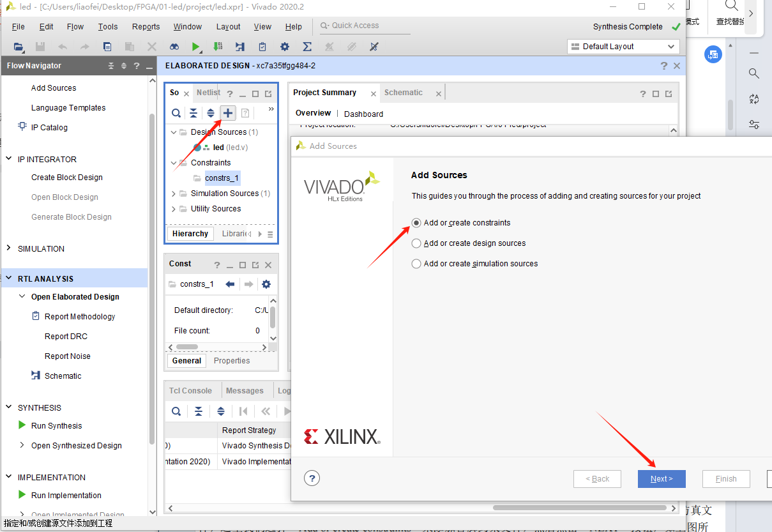Click the help question mark in Add Sources dialog
Image resolution: width=772 pixels, height=532 pixels.
(x=312, y=478)
